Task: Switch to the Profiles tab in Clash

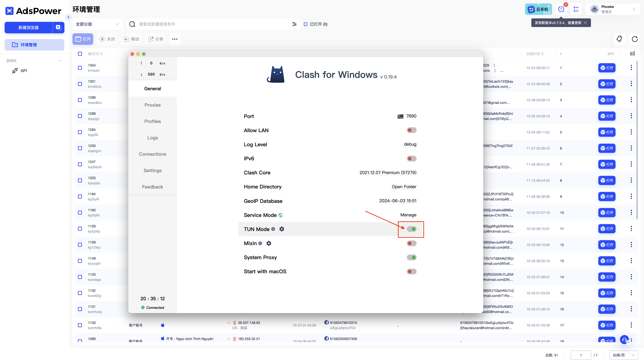Action: pos(153,121)
